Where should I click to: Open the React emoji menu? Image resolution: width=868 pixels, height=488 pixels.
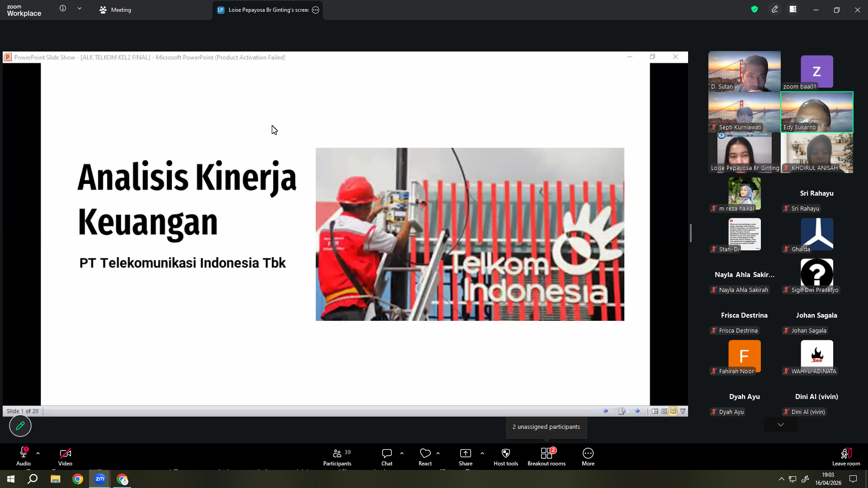(x=425, y=456)
